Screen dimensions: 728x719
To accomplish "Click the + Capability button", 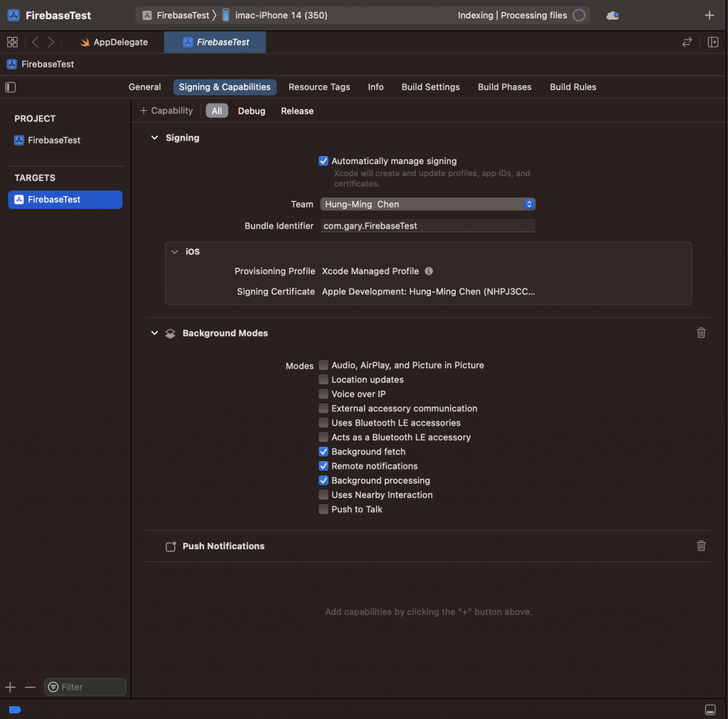I will pos(166,111).
